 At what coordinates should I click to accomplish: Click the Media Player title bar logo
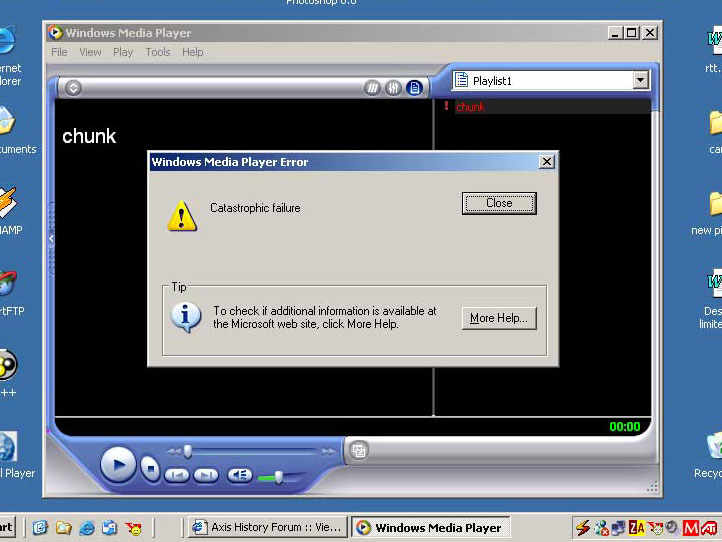pos(55,32)
